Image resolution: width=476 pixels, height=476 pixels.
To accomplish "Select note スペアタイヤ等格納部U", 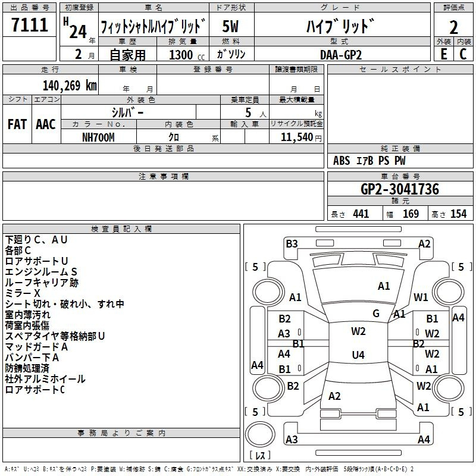I will coord(55,336).
